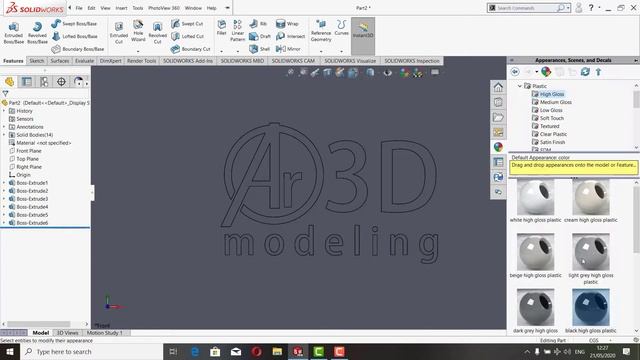Open Appearances task pane tab
This screenshot has height=360, width=640.
[x=498, y=147]
